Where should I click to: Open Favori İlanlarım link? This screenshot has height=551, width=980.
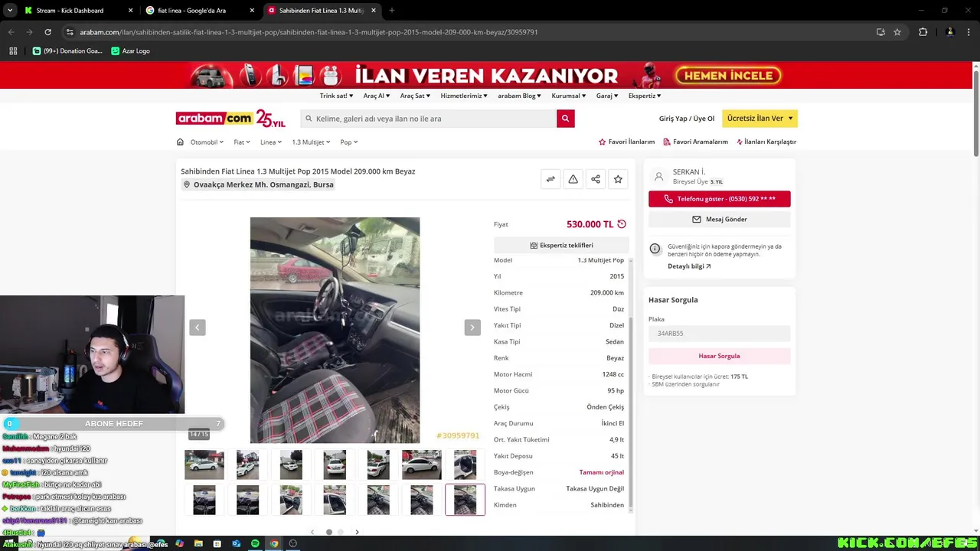pyautogui.click(x=626, y=142)
